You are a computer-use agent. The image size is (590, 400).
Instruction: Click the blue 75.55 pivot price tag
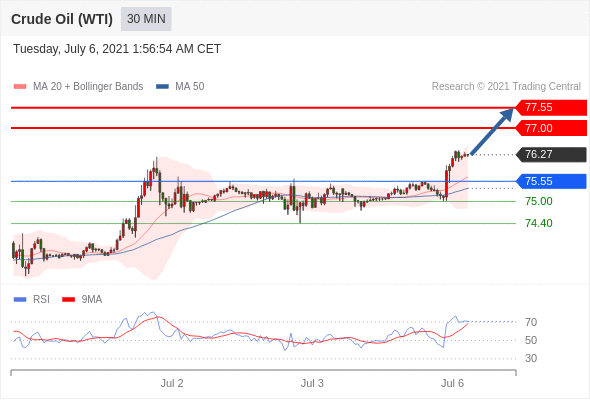point(551,181)
